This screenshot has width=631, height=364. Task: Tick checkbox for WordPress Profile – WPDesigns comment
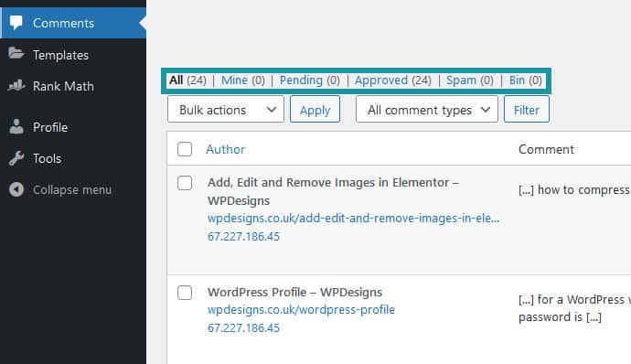click(x=185, y=293)
